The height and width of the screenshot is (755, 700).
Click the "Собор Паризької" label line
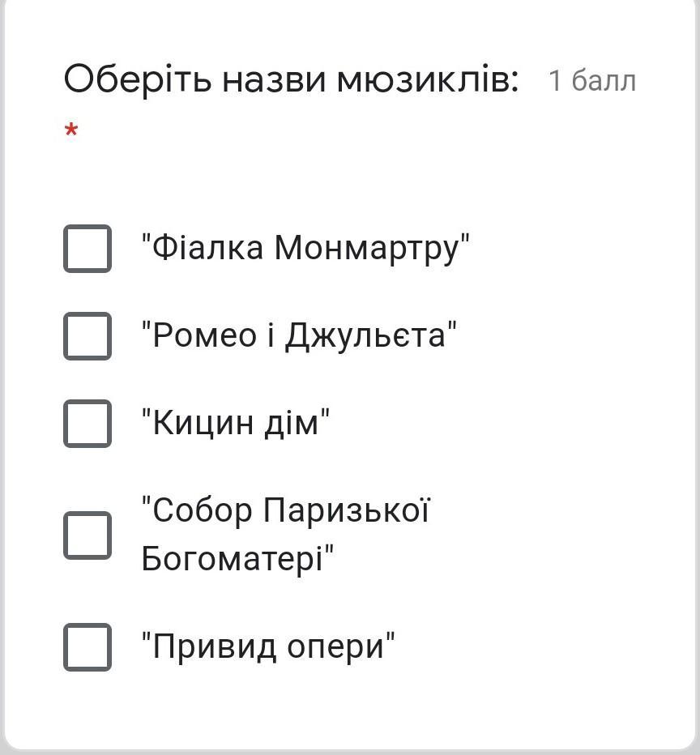(285, 511)
